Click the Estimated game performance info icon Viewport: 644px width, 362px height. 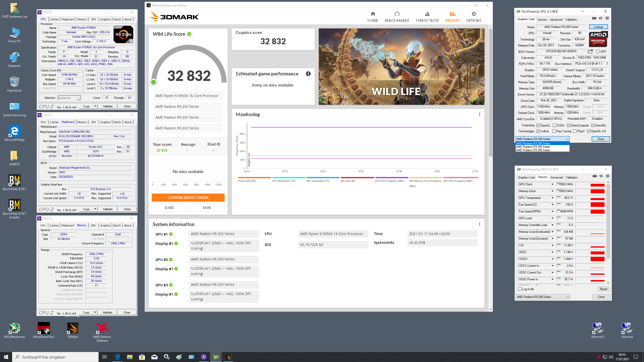point(308,74)
